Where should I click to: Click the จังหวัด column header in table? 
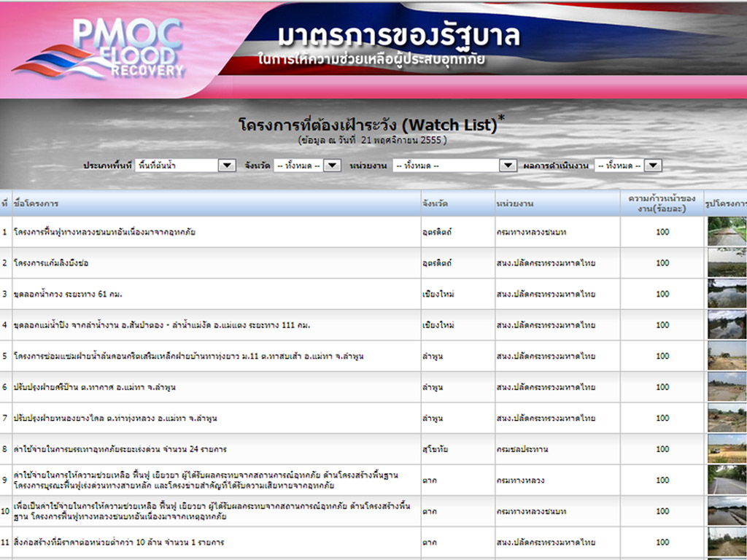[x=435, y=203]
